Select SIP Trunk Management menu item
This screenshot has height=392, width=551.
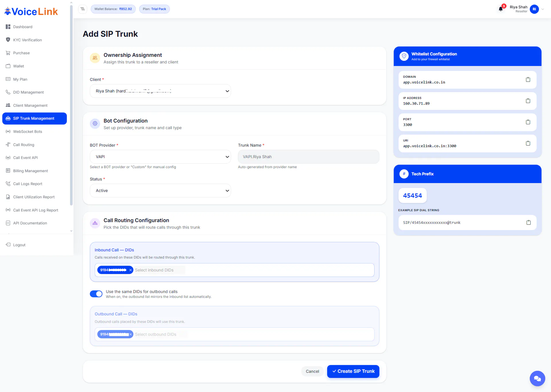pos(34,119)
